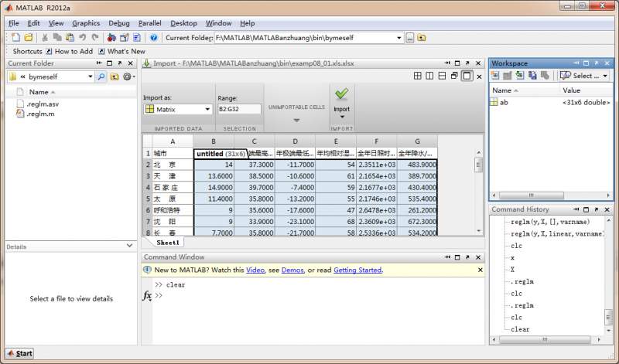Viewport: 619px width, 364px height.
Task: Split the Import view top and bottom
Action: pyautogui.click(x=442, y=76)
